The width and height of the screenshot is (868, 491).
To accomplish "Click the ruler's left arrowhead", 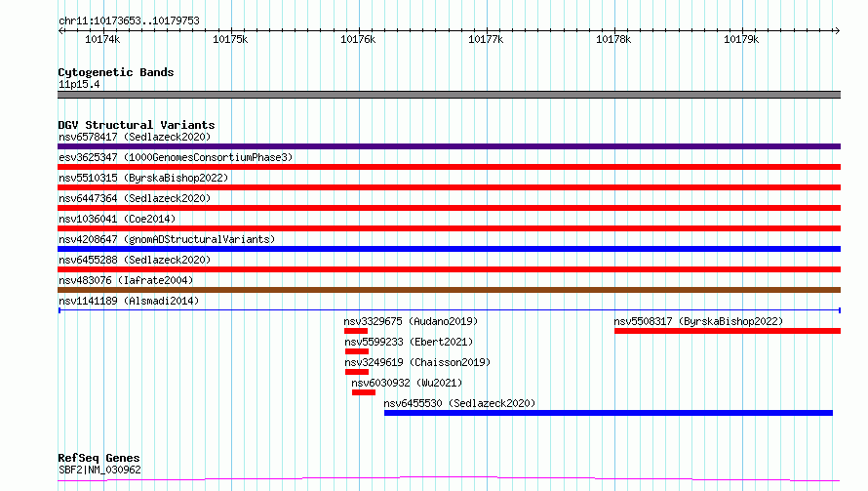I will coord(60,31).
